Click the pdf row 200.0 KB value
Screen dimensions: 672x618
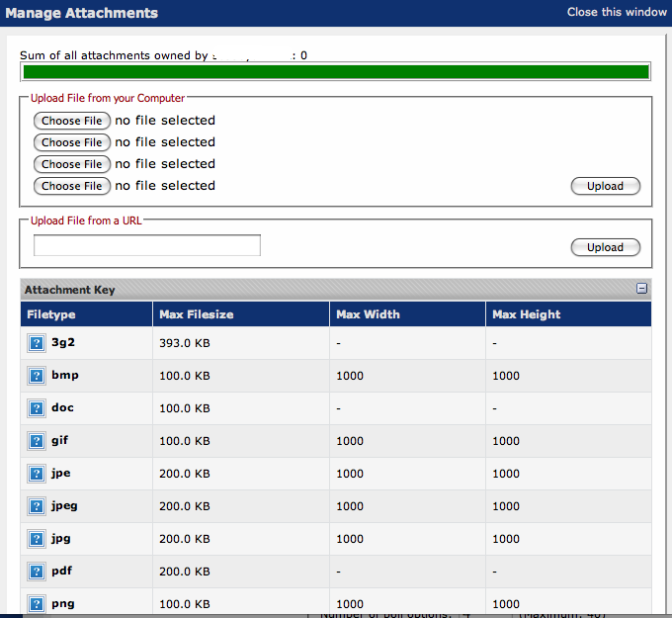pos(185,572)
